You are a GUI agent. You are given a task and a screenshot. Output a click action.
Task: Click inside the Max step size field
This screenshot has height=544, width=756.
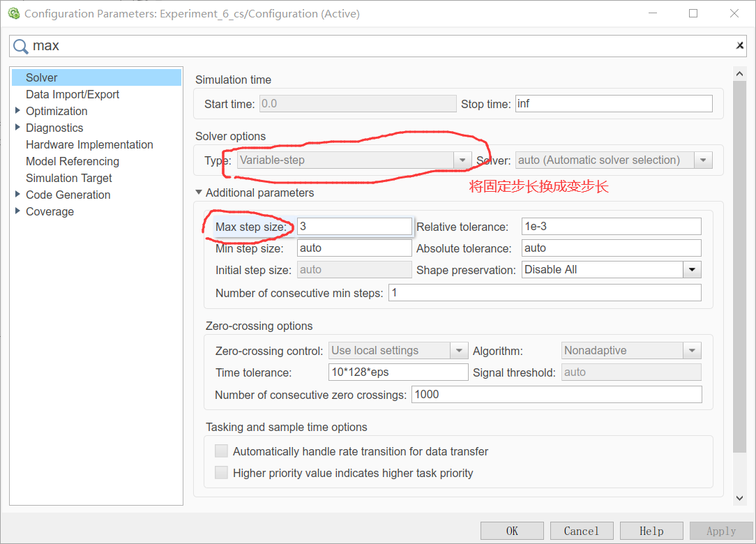354,226
